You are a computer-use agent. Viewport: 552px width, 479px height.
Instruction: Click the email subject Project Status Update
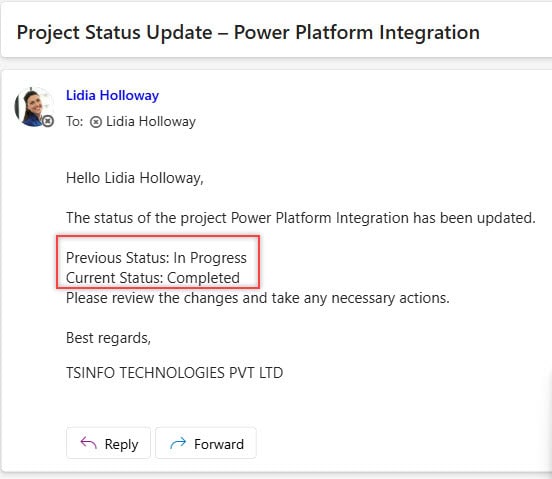[248, 33]
